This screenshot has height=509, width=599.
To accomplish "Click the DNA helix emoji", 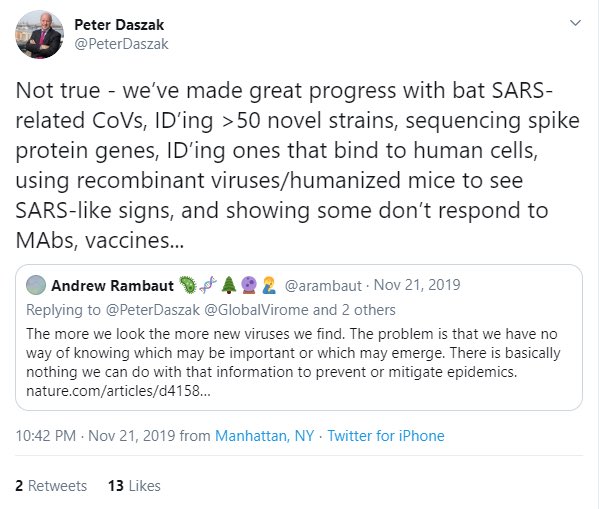I will coord(208,285).
